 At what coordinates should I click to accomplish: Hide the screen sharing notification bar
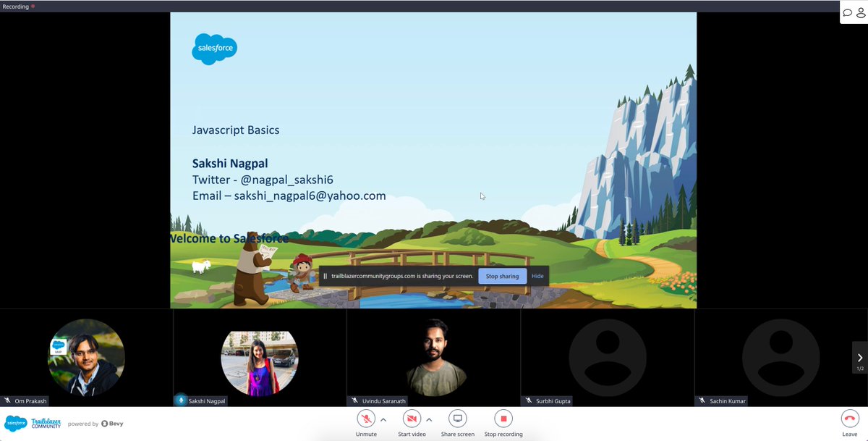pyautogui.click(x=537, y=276)
